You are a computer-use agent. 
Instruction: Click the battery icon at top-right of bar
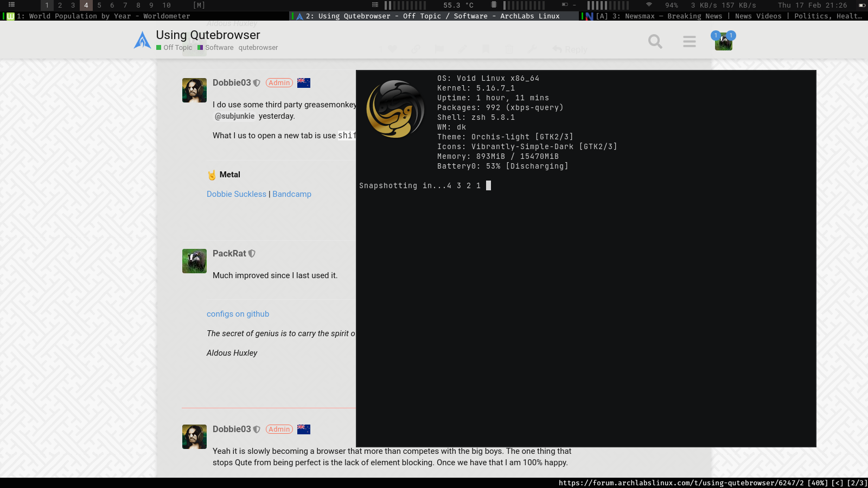[x=862, y=5]
